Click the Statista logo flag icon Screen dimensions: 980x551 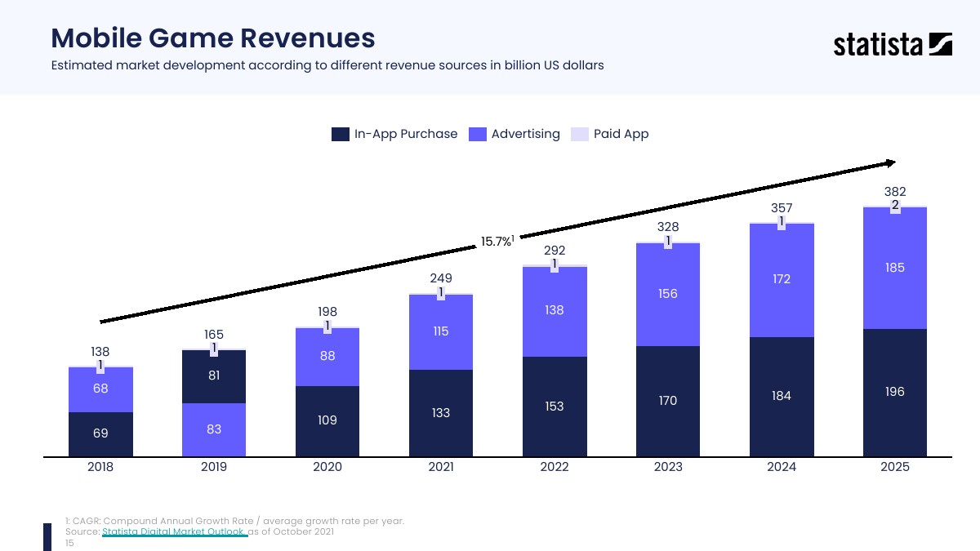click(941, 44)
